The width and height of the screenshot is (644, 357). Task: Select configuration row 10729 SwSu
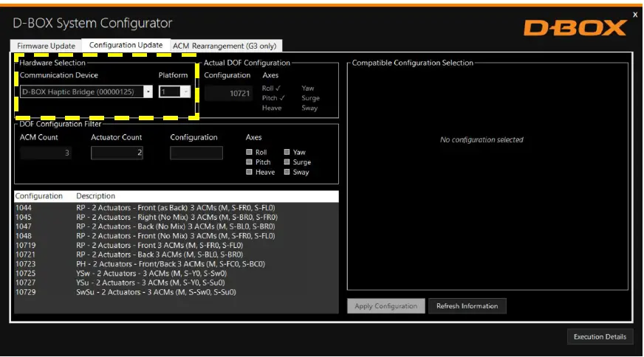pos(177,292)
